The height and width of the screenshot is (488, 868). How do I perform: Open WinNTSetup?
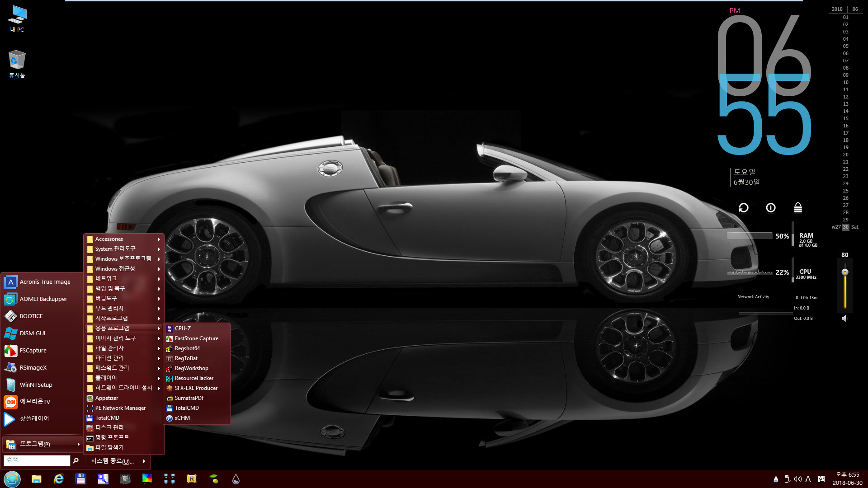[x=42, y=385]
